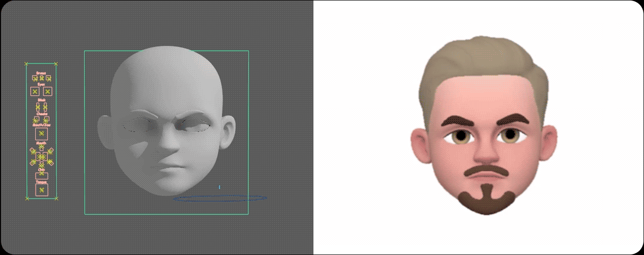Select the left control box under Brows
The height and width of the screenshot is (255, 644).
pyautogui.click(x=35, y=78)
